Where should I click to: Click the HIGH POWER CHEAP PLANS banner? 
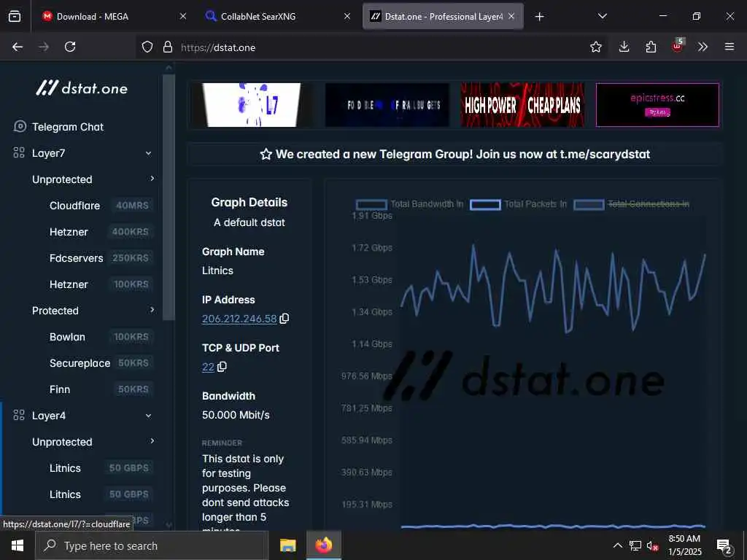tap(522, 105)
